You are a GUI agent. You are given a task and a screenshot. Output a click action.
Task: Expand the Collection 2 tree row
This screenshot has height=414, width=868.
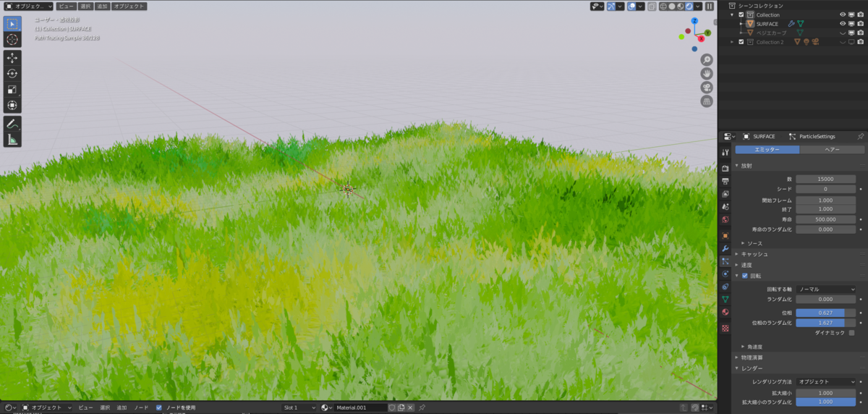(x=732, y=42)
